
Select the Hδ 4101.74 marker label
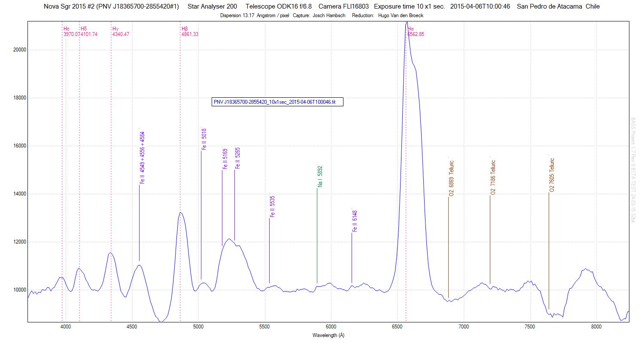point(89,32)
